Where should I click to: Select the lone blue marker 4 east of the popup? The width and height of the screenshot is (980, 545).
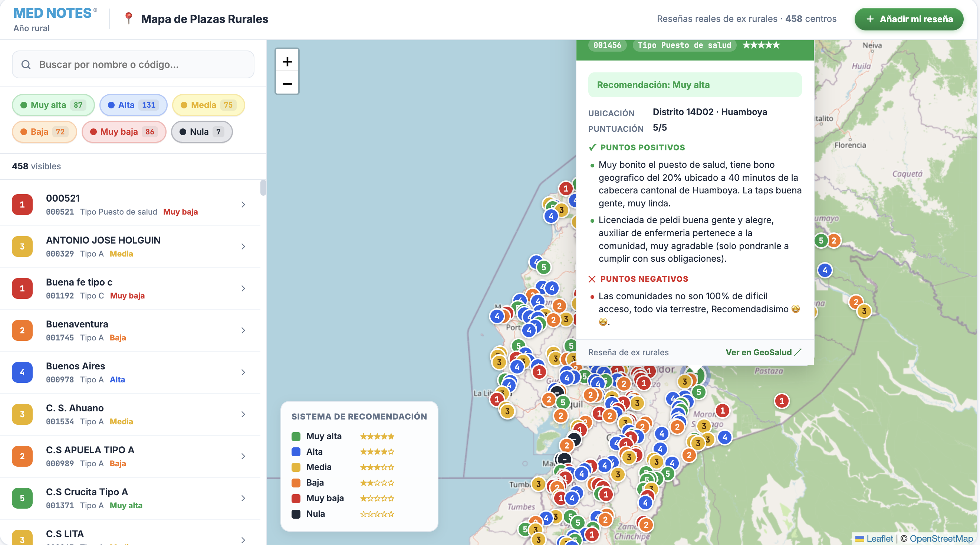point(825,270)
